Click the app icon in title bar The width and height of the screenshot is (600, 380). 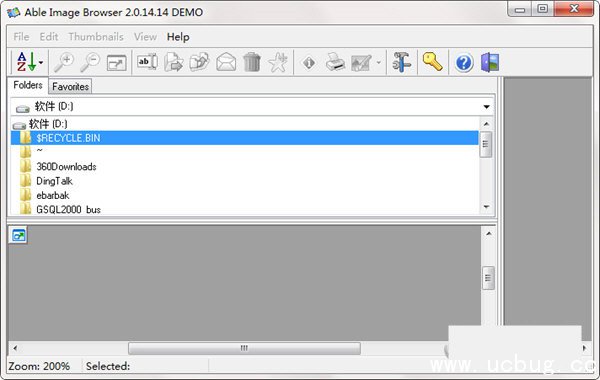tap(14, 12)
